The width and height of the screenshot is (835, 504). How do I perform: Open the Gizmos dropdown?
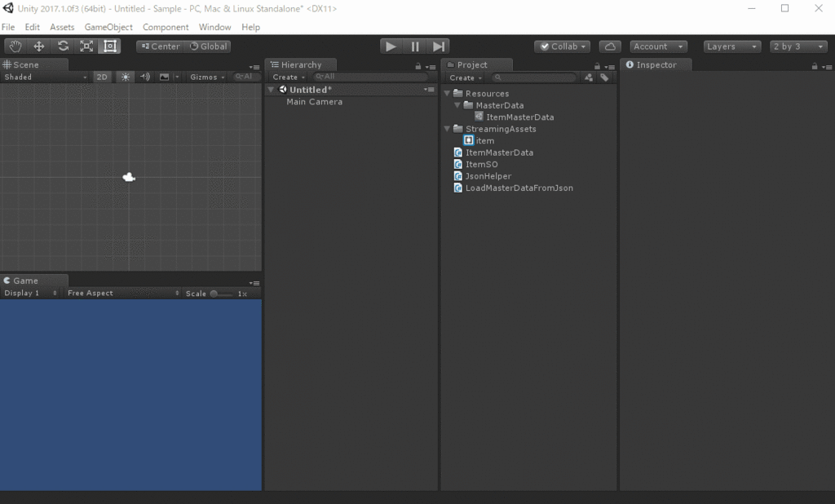click(207, 77)
